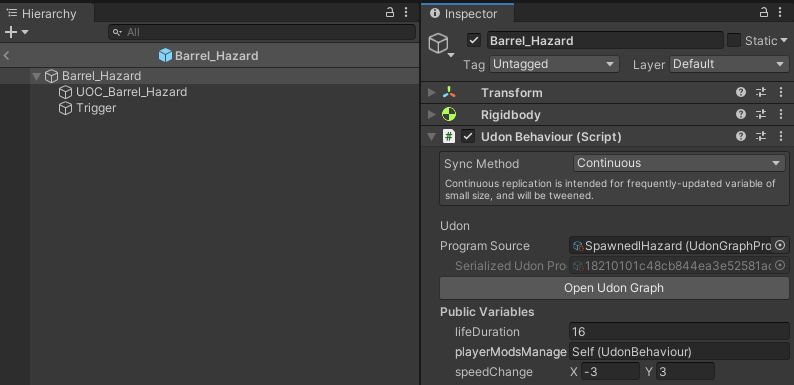The height and width of the screenshot is (385, 794).
Task: Click the Open Udon Graph button
Action: coord(614,288)
